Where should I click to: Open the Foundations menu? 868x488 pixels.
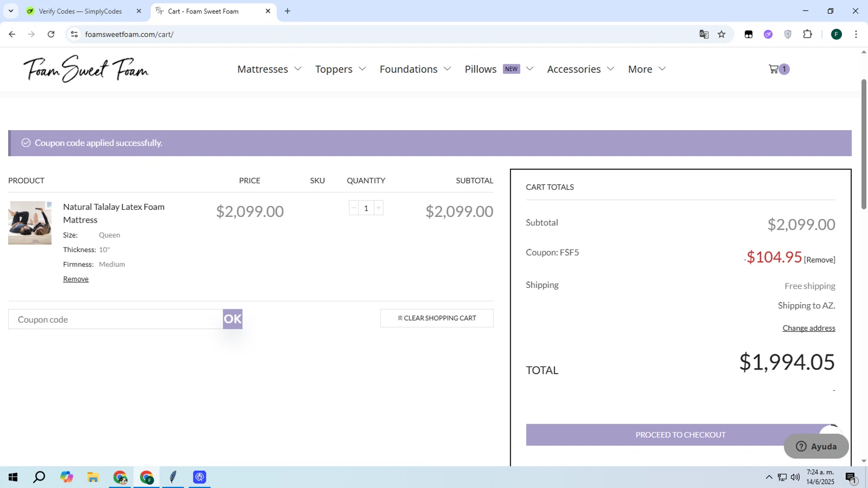tap(409, 69)
